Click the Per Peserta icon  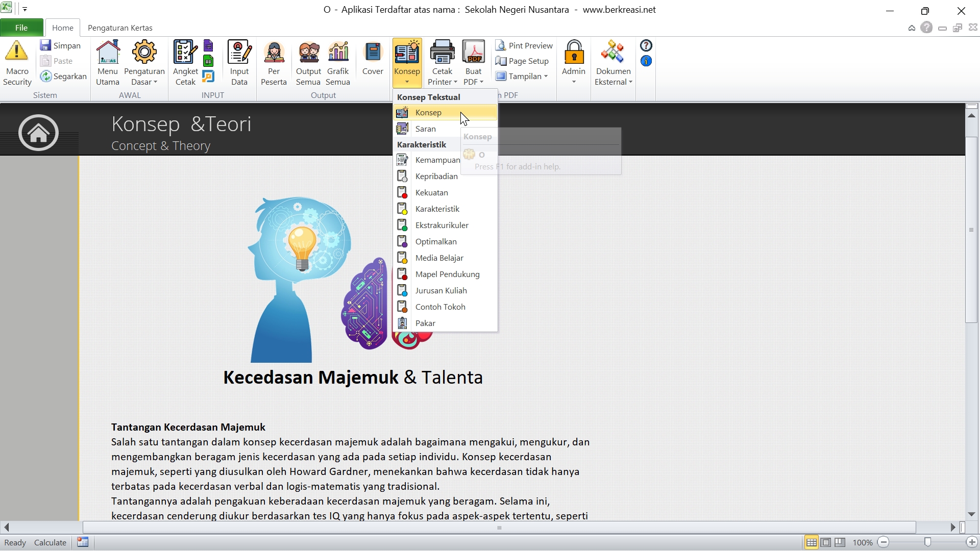tap(274, 52)
